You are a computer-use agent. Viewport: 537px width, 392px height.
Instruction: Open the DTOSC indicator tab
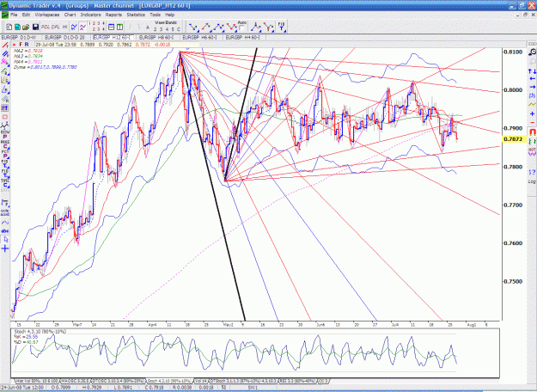click(119, 381)
